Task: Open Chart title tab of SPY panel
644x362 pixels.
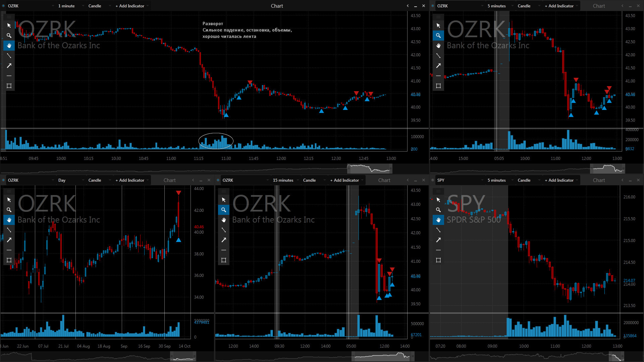Action: (x=599, y=180)
